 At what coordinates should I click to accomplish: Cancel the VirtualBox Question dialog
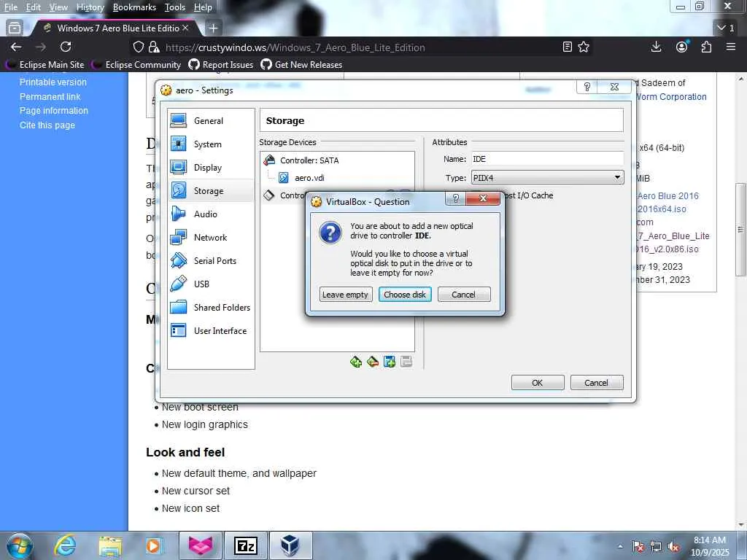(463, 295)
